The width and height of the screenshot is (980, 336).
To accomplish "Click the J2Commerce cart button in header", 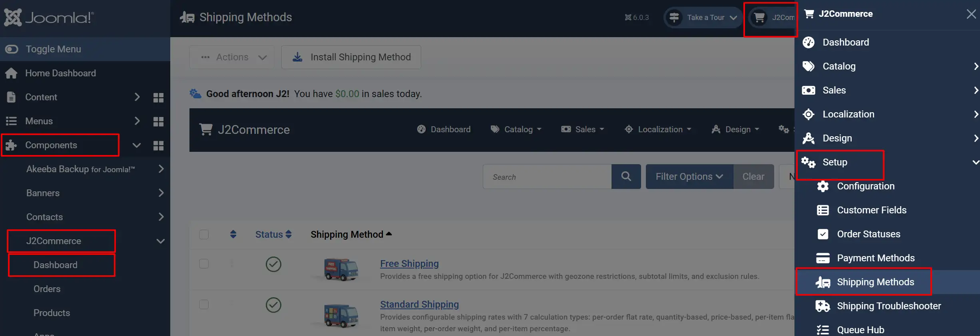I will coord(771,18).
